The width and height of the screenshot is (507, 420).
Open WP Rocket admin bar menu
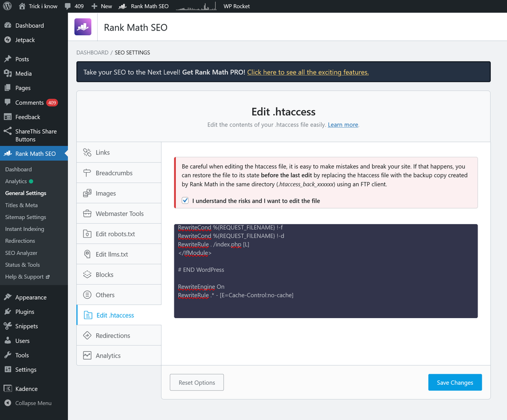[x=236, y=6]
